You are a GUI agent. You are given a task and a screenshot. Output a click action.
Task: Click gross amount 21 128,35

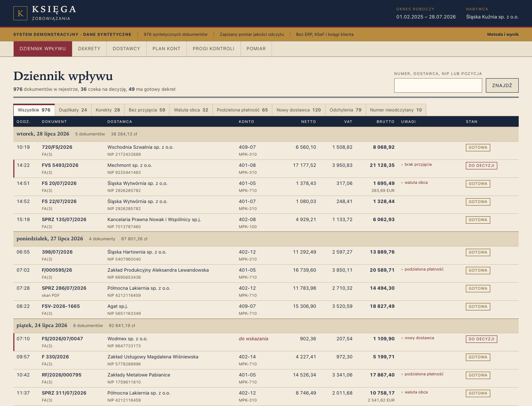382,165
